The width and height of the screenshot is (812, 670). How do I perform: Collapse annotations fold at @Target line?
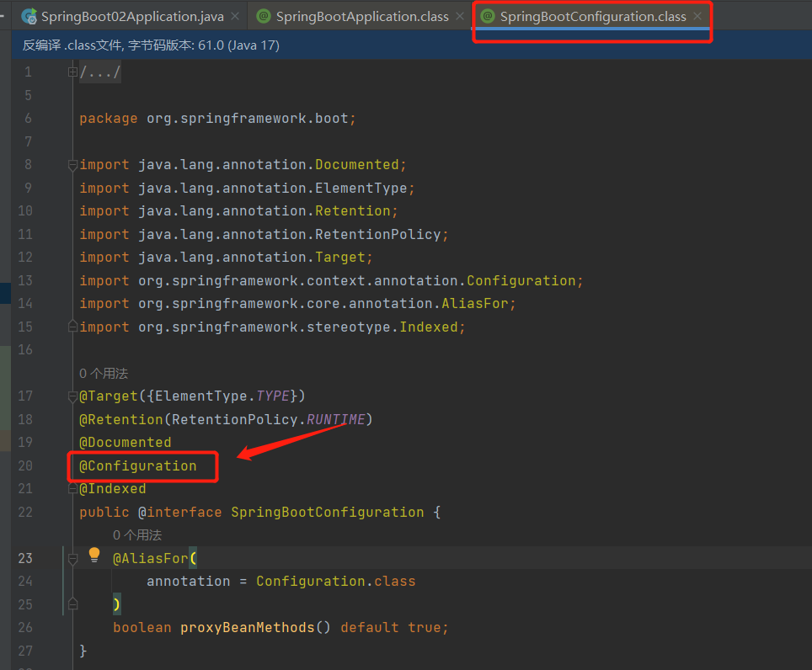click(x=73, y=396)
